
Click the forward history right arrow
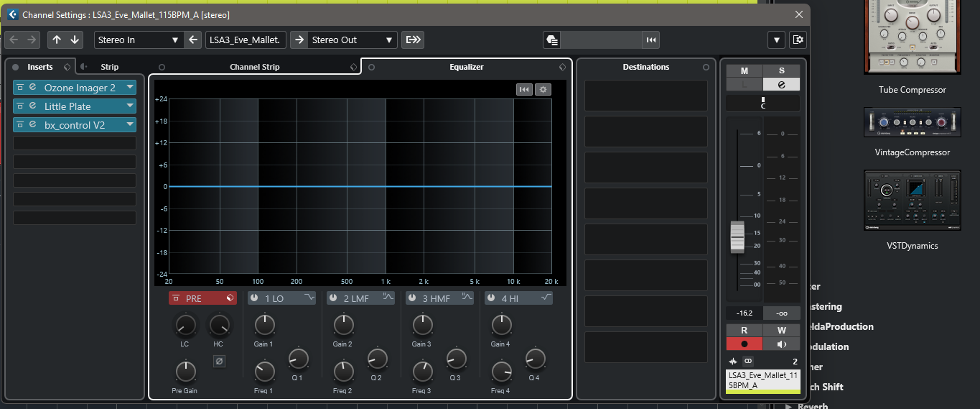tap(32, 40)
